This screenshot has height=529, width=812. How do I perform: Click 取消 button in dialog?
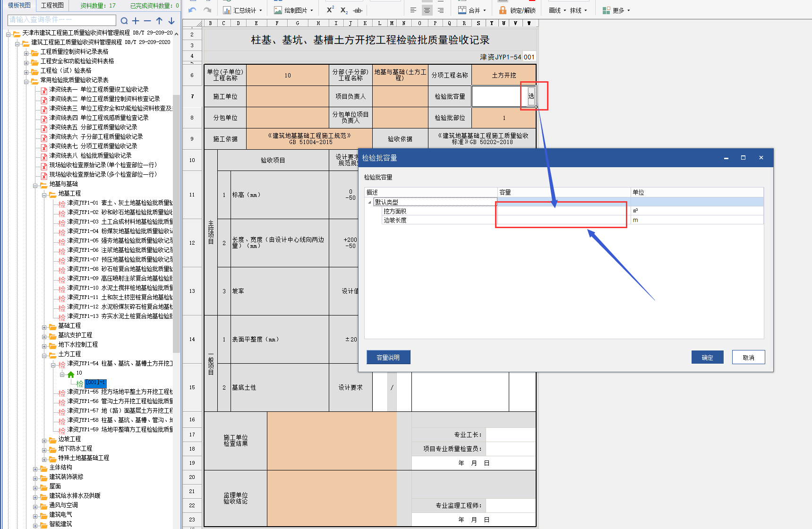coord(748,358)
